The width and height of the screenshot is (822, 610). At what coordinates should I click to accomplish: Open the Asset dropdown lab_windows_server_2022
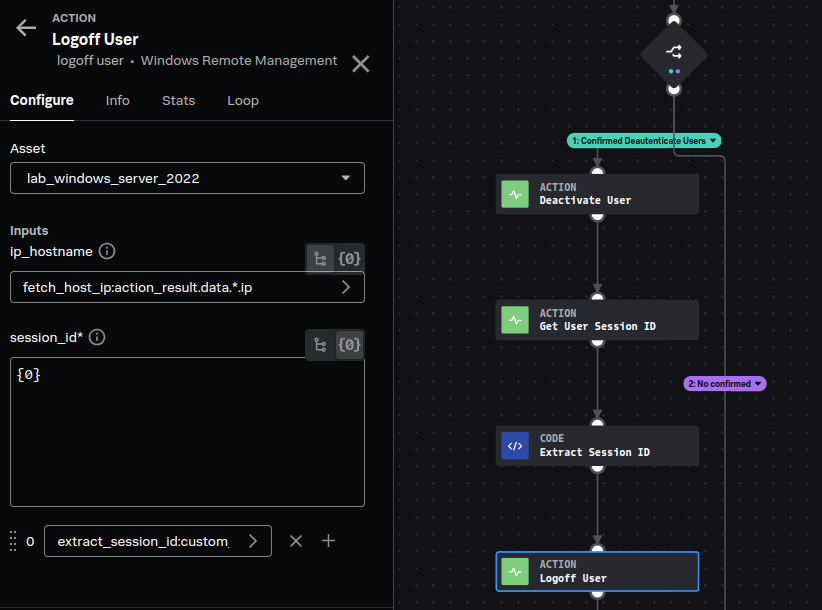187,179
